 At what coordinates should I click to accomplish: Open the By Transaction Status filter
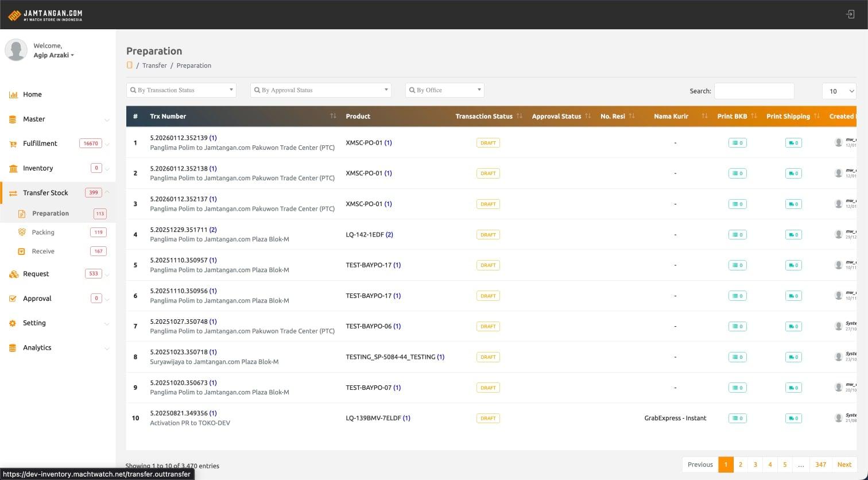tap(181, 90)
